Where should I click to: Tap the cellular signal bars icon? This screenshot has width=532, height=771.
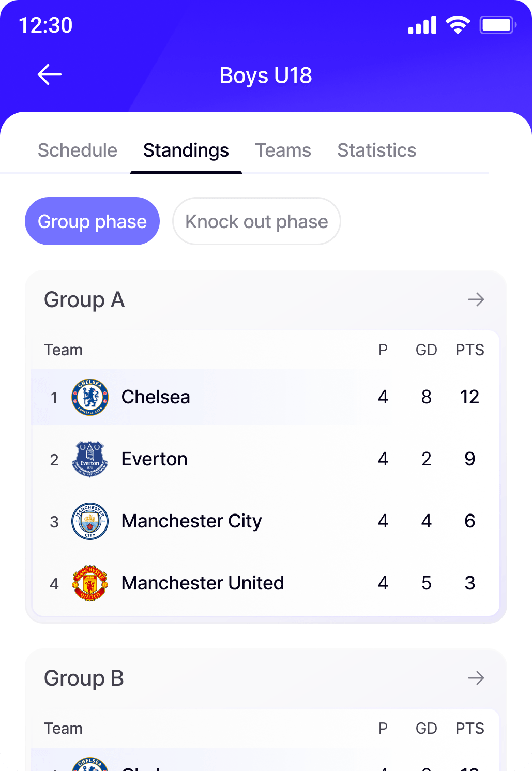coord(422,25)
